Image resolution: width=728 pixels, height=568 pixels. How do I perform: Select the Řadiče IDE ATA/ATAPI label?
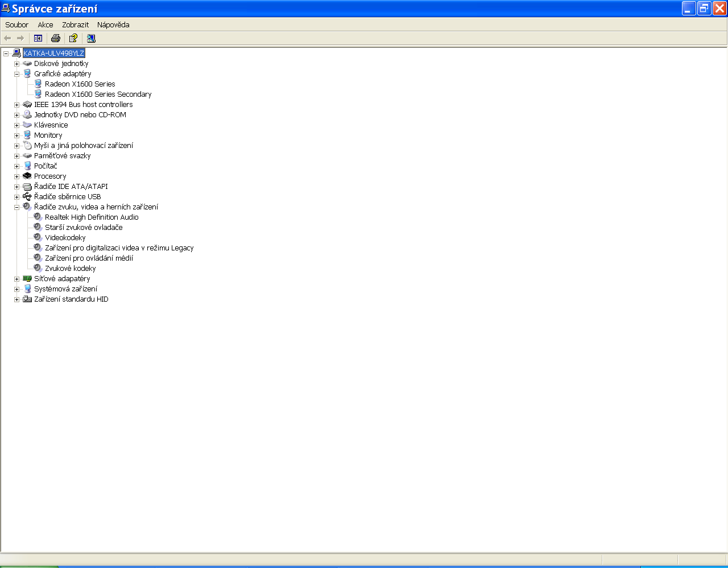coord(71,187)
